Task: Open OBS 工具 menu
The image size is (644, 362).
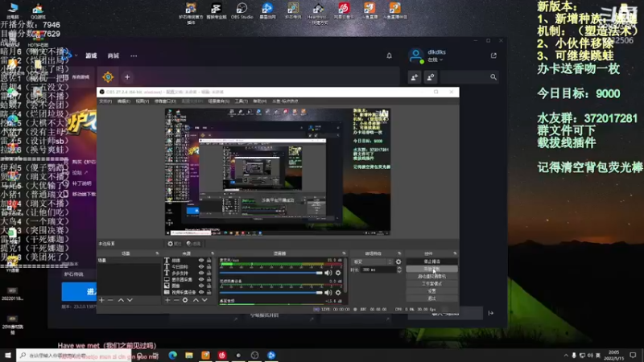Action: coord(241,101)
